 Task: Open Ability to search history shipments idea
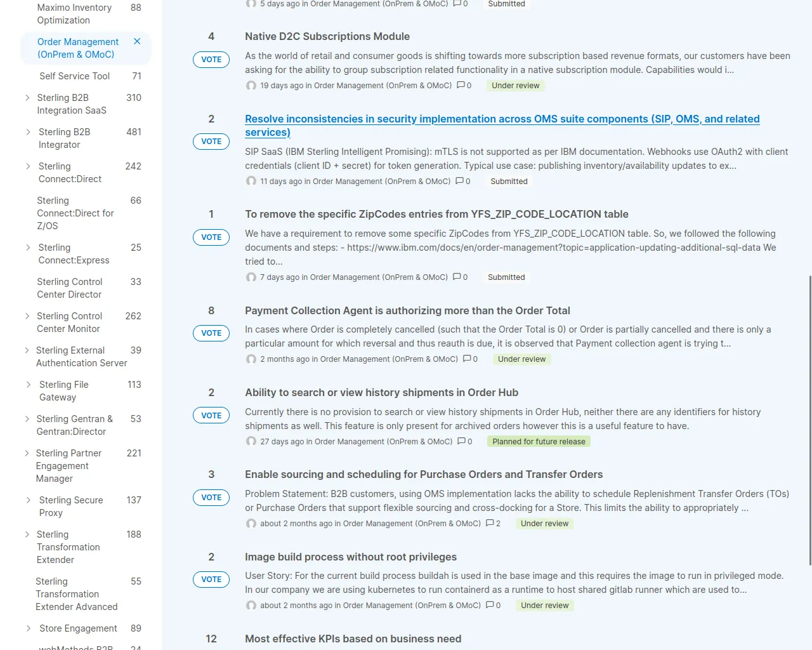coord(382,393)
